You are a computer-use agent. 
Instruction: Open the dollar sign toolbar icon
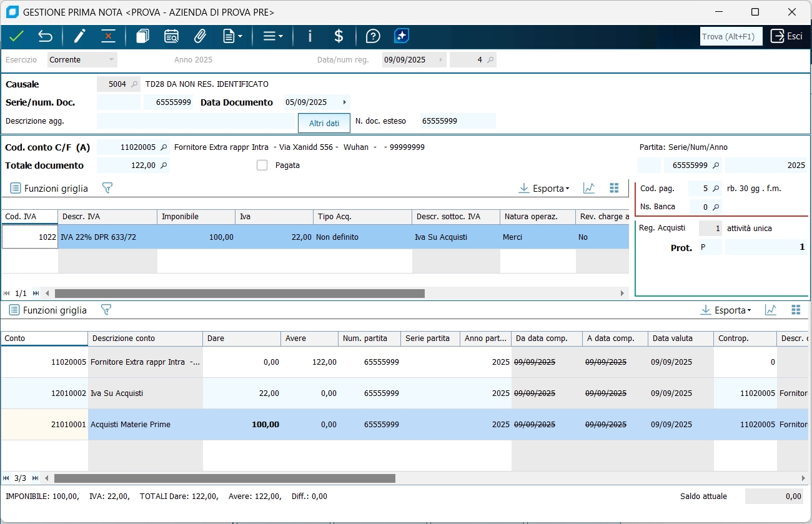pyautogui.click(x=339, y=36)
